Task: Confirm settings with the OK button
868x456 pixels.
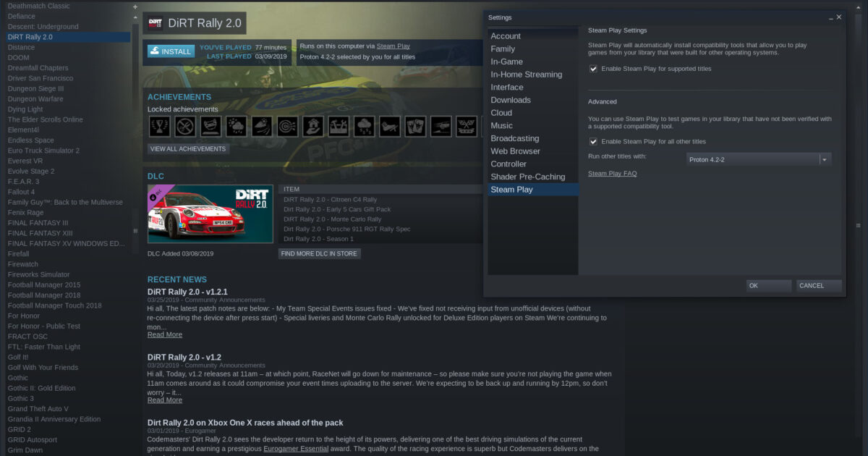Action: click(x=769, y=286)
